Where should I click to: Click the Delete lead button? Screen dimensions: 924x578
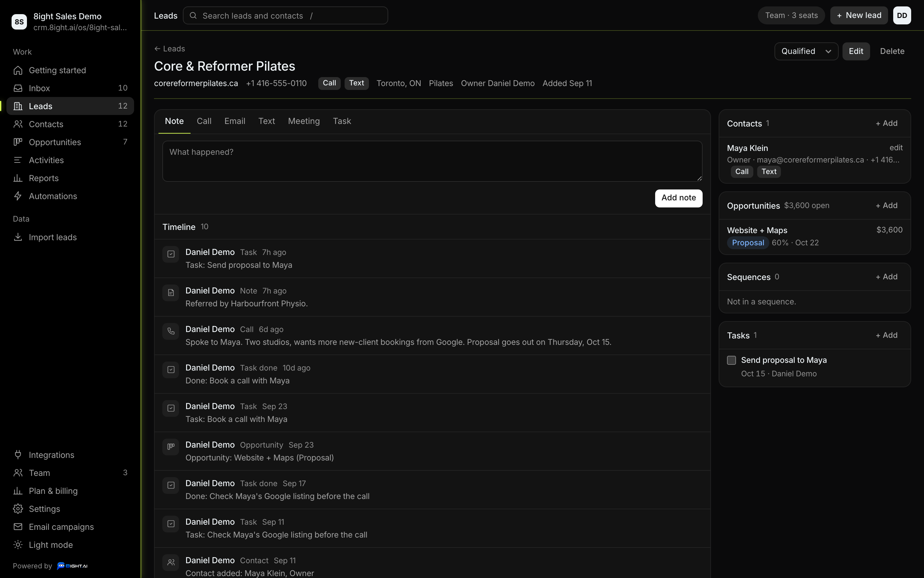892,51
